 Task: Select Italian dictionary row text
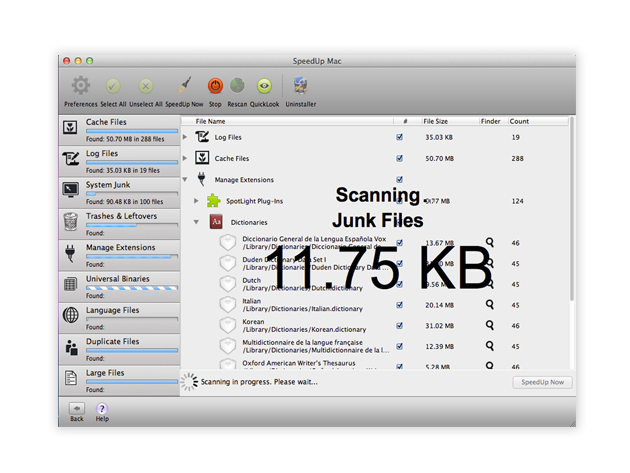click(302, 305)
